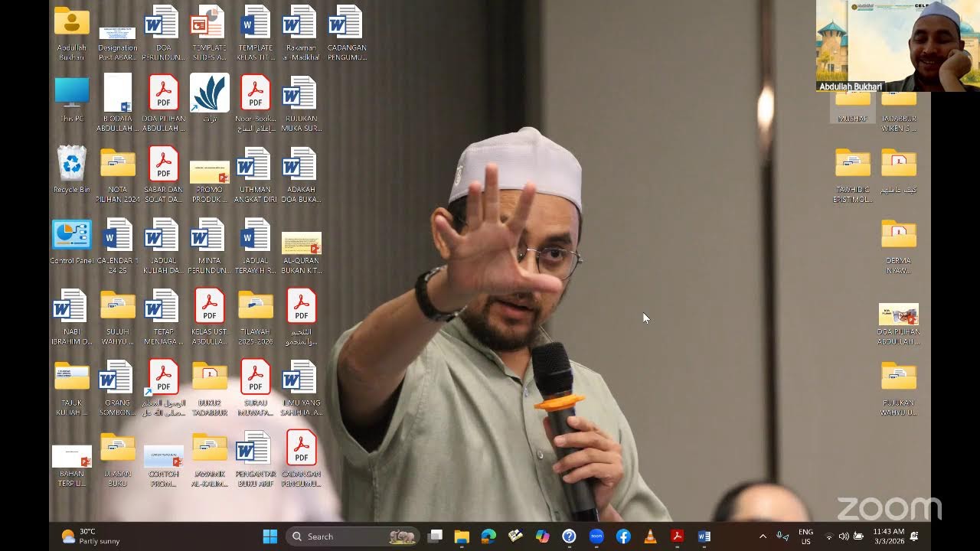Screen dimensions: 980x551
Task: Open PROMO PRODUK presentation file
Action: [x=209, y=182]
